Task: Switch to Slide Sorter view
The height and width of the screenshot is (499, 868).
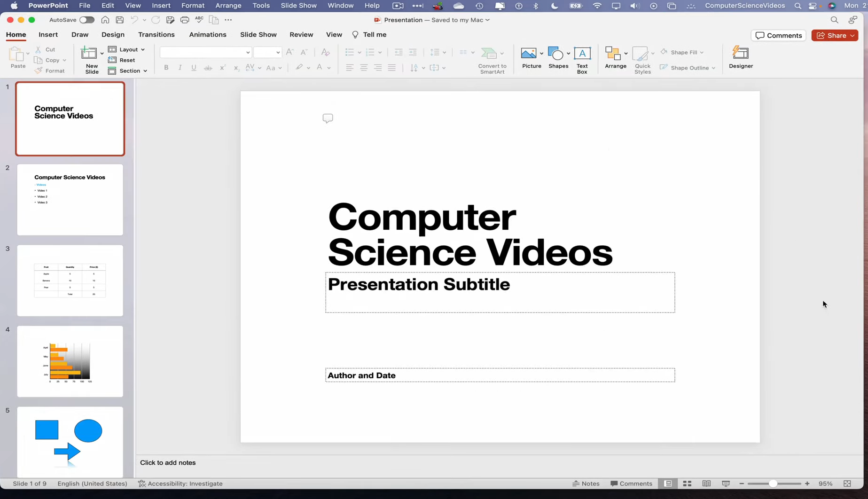Action: coord(687,483)
